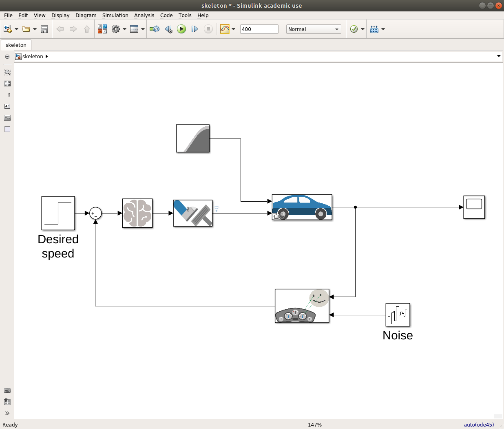This screenshot has width=504, height=429.
Task: Click the 147% zoom level in status bar
Action: click(x=315, y=425)
